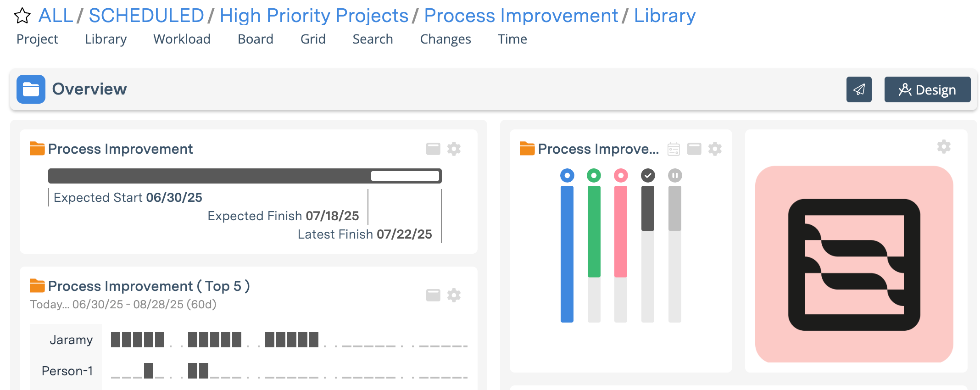
Task: Select the green status circle indicator
Action: (x=594, y=175)
